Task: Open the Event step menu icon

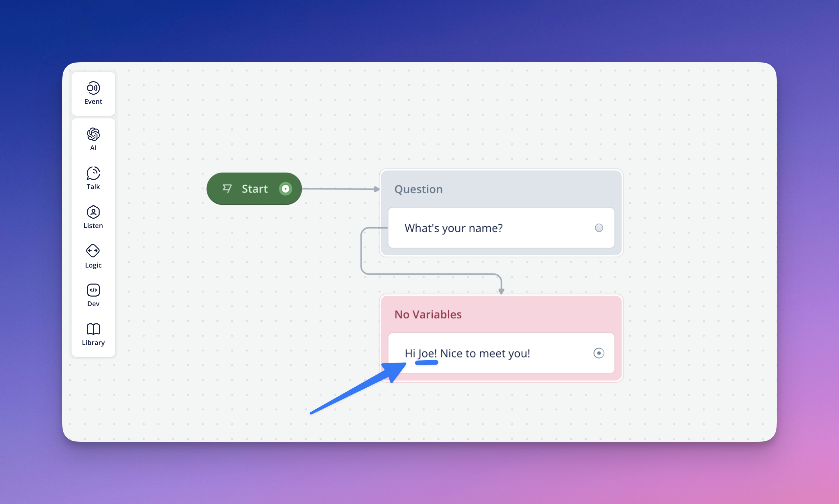Action: pos(93,88)
